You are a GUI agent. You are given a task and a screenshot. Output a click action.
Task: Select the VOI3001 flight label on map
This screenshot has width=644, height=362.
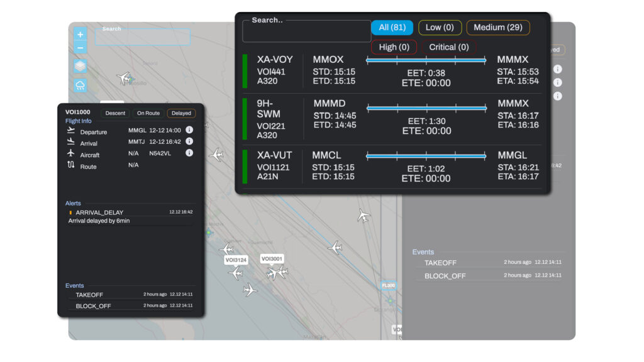coord(272,258)
